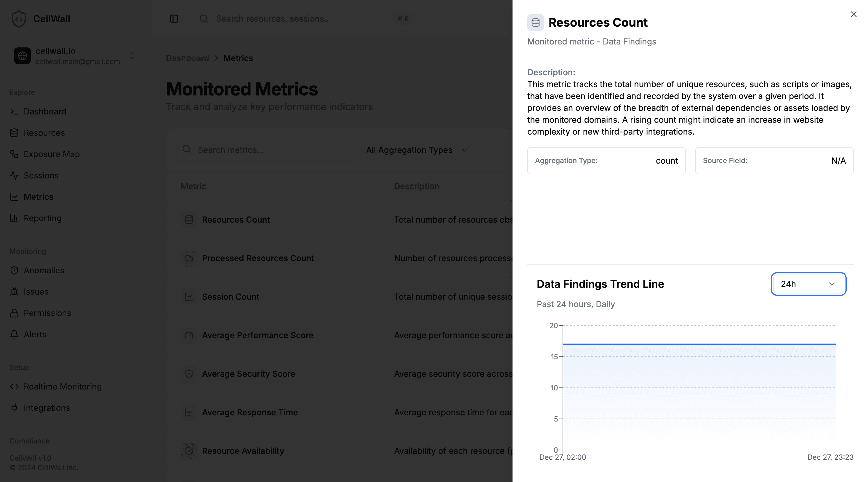Click the Dec 27, 02:00 axis label
Screen dimensions: 868x482
pos(562,457)
